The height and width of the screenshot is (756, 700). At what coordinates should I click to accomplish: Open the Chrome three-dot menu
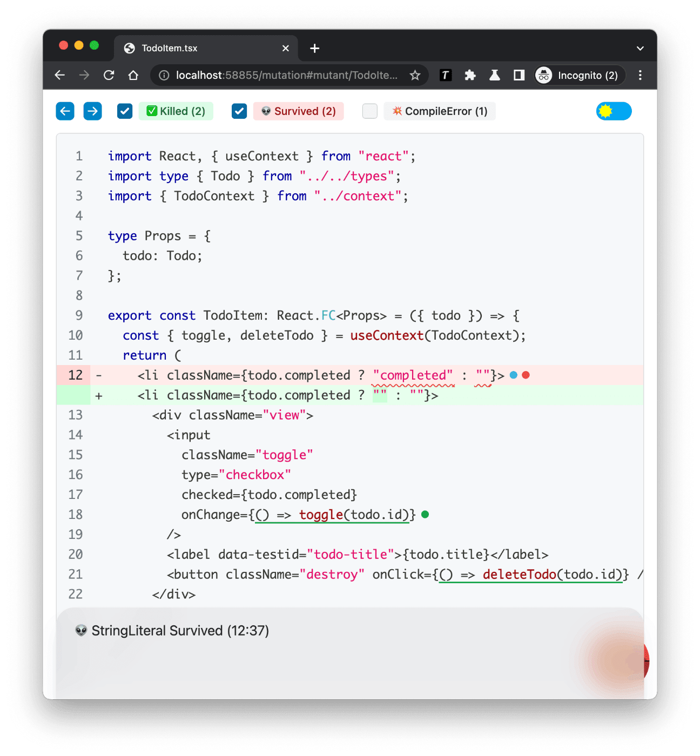click(x=640, y=75)
